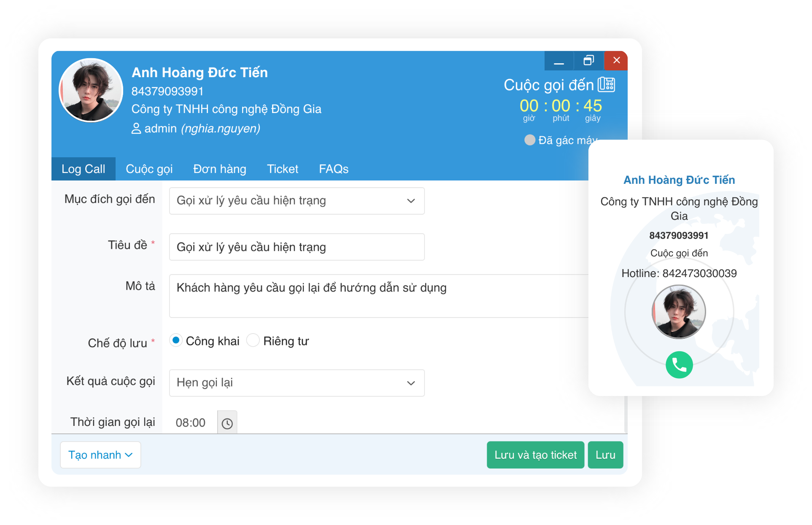Select the Công khai save mode
Image resolution: width=812 pixels, height=525 pixels.
pos(176,340)
